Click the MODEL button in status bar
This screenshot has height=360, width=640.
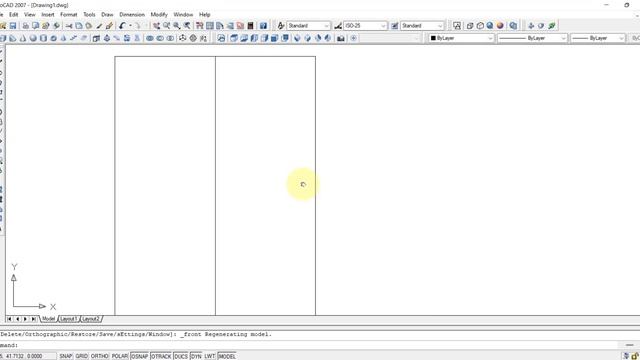tap(227, 356)
